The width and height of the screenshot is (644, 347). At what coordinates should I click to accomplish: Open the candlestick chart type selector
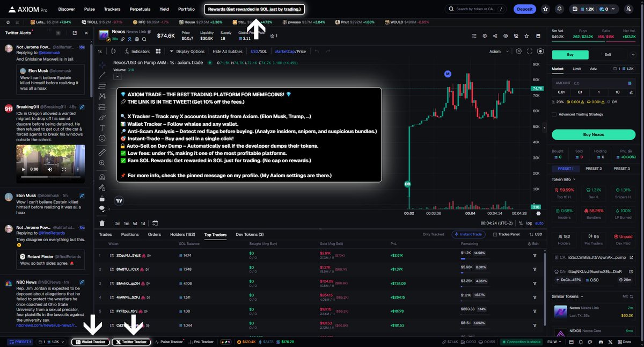113,52
